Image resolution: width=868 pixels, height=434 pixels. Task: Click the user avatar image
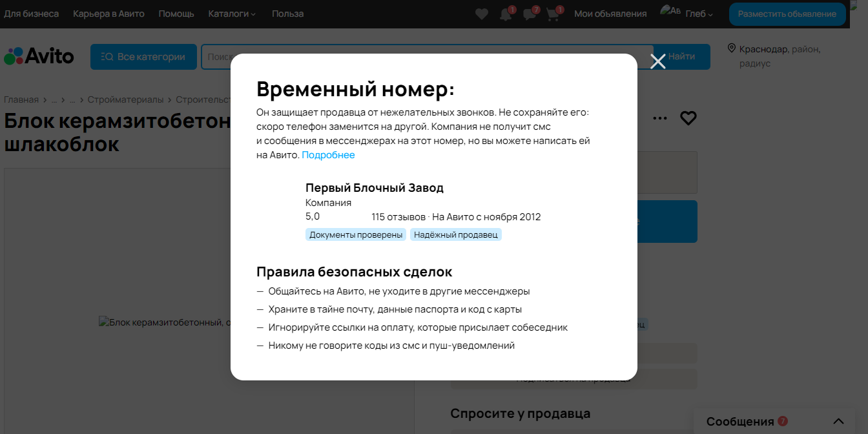tap(670, 10)
